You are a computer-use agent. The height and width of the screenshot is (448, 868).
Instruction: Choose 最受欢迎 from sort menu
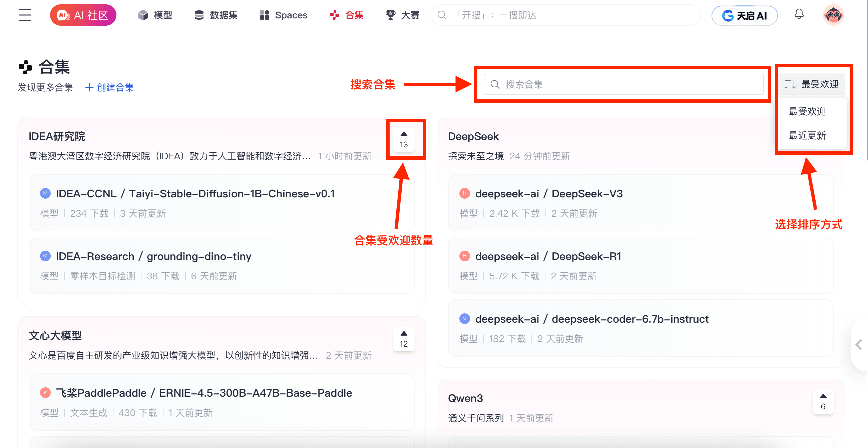click(x=807, y=111)
